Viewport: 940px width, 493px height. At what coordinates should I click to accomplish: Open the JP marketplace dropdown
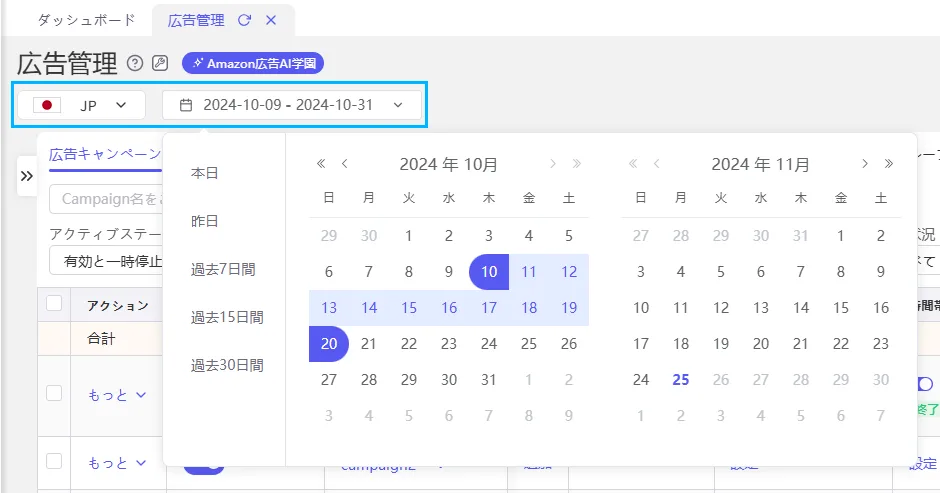pos(82,106)
